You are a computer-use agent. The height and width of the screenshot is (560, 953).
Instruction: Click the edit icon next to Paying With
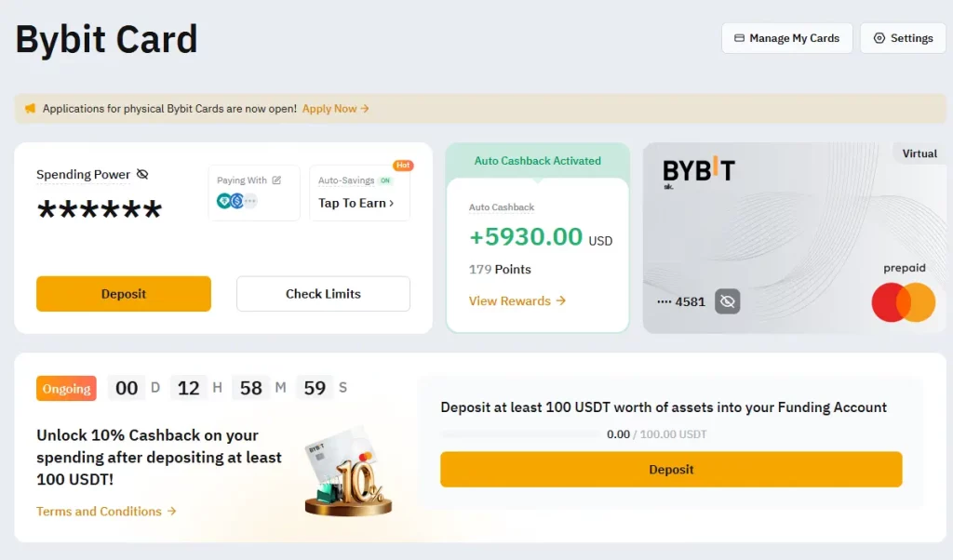point(277,180)
